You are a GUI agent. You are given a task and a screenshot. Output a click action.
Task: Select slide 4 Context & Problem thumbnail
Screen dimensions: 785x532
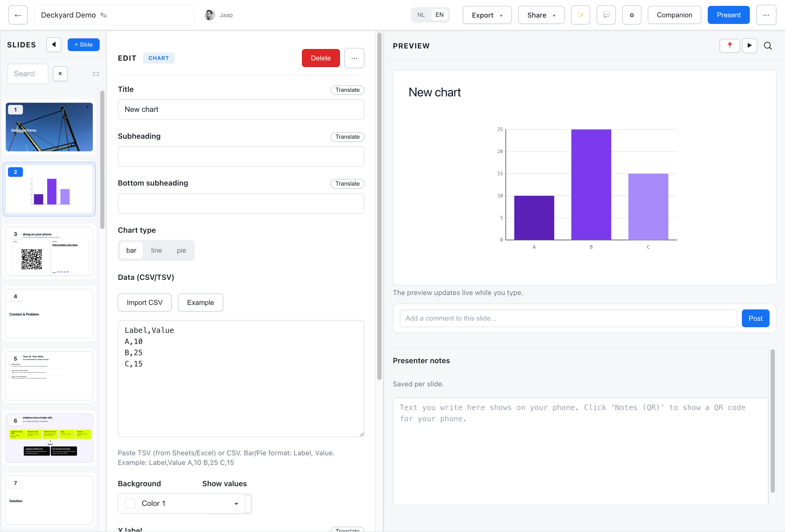pos(49,314)
